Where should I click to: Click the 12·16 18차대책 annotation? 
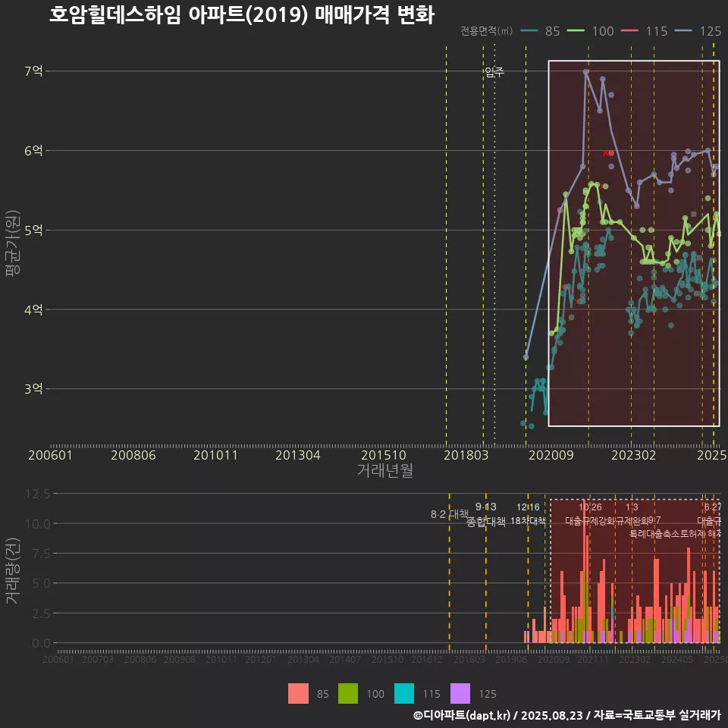pyautogui.click(x=529, y=514)
